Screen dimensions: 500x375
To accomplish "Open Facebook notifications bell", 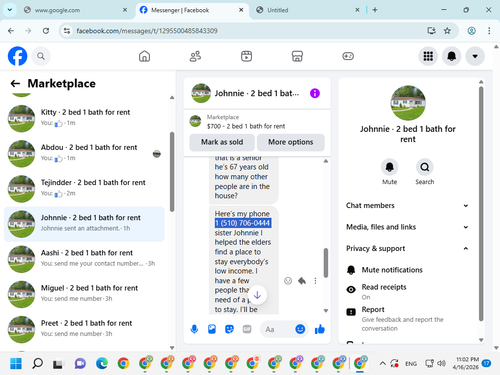I will pos(452,56).
